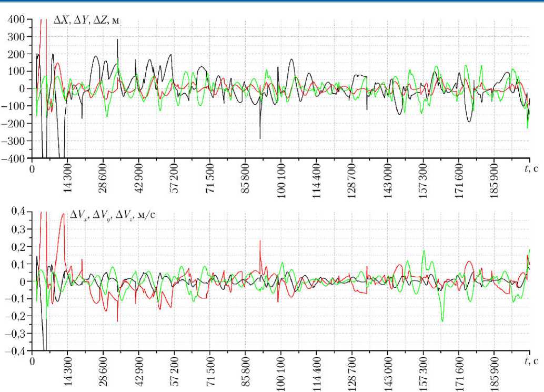544x392 pixels.
Task: Click 71 500 tick under the ΔX chart
Action: [210, 178]
